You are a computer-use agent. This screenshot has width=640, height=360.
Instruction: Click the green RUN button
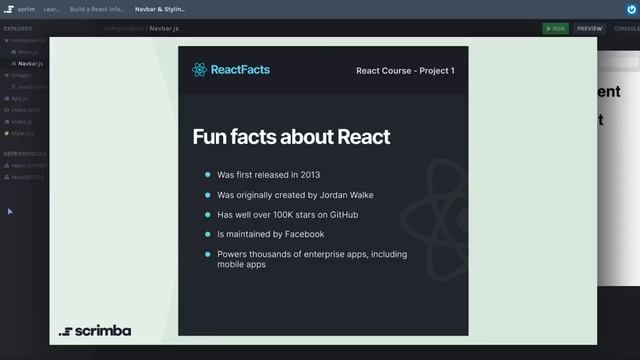click(556, 29)
